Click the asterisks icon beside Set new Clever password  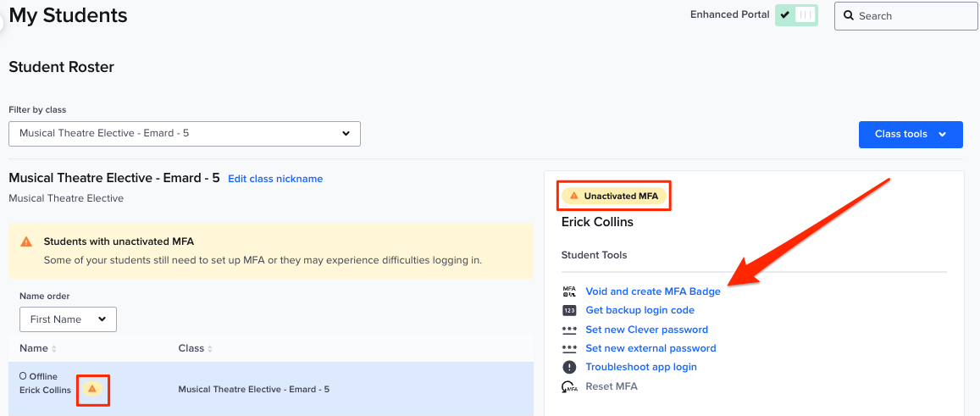pos(569,330)
